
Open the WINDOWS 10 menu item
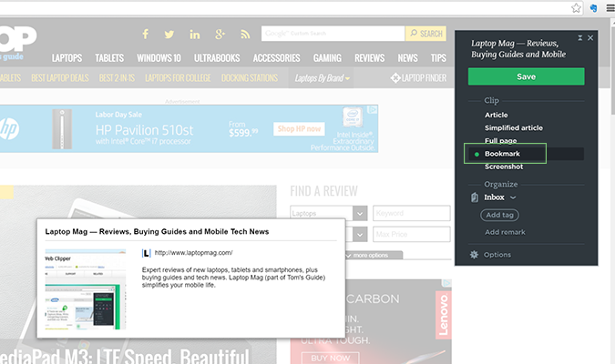pyautogui.click(x=159, y=58)
